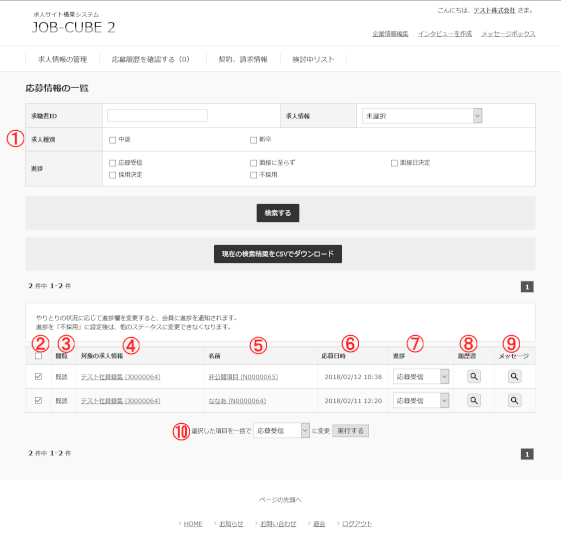This screenshot has height=548, width=561.
Task: Toggle the 中途 job type checkbox
Action: [112, 140]
